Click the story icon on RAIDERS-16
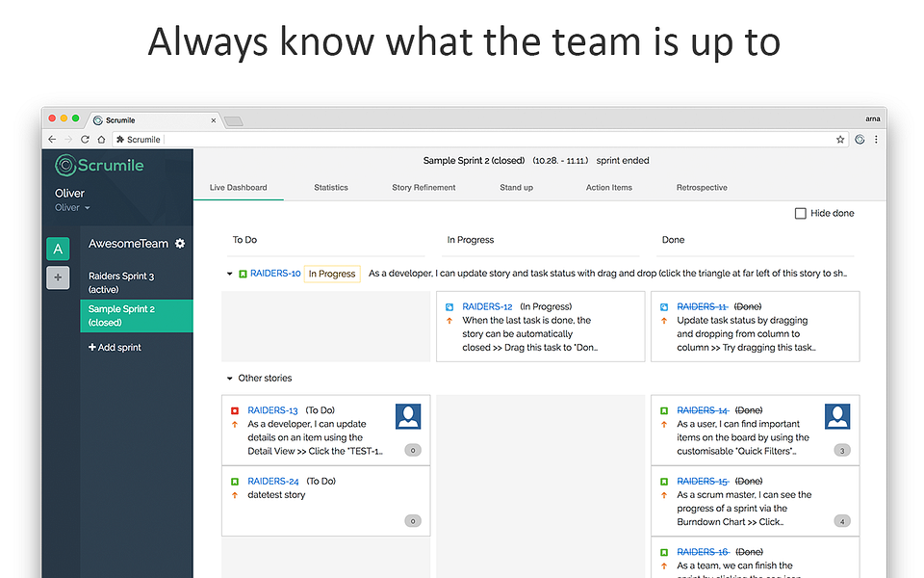This screenshot has height=578, width=924. tap(664, 552)
